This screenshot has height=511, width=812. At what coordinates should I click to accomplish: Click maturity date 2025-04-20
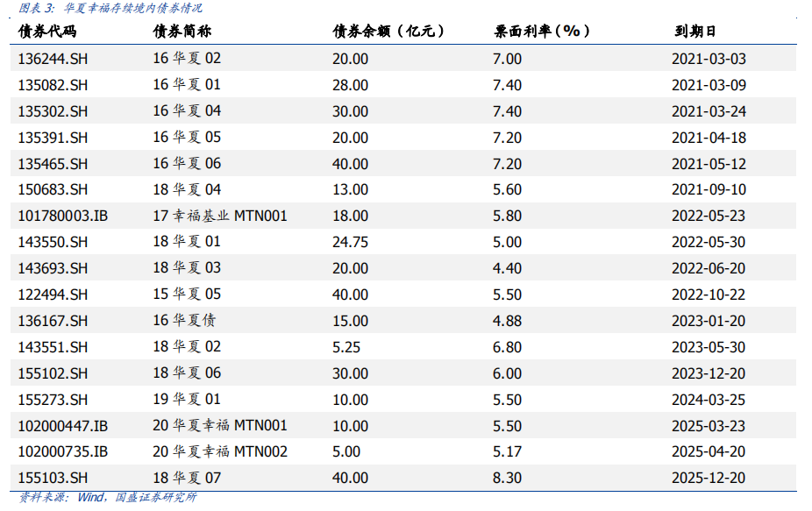coord(709,452)
